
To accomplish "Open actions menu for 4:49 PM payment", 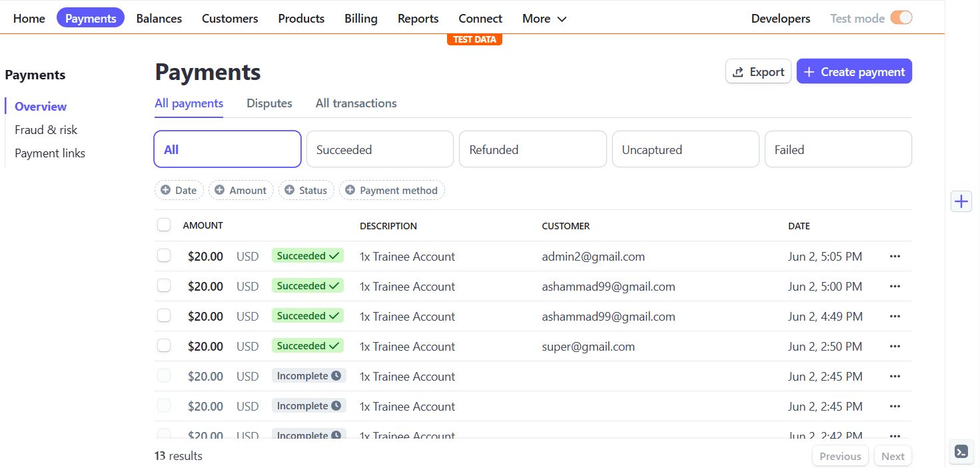I will click(x=895, y=316).
